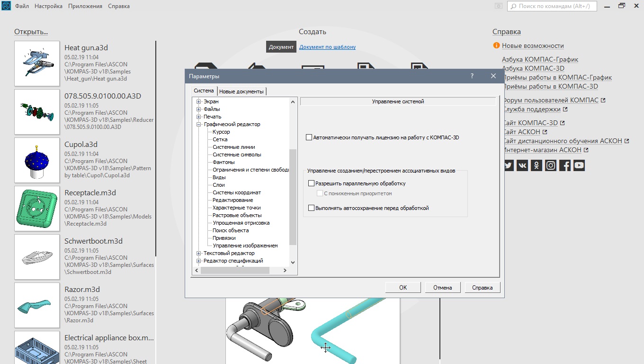Click the question mark help icon in Параметры dialog
Viewport: 644px width, 364px height.
(x=472, y=76)
